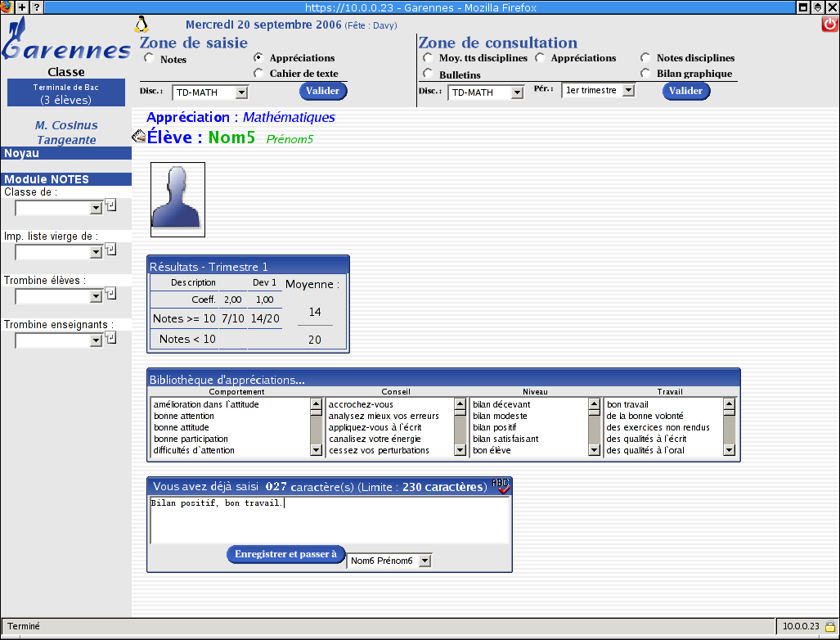Click inside the appreciation text area

coord(330,521)
